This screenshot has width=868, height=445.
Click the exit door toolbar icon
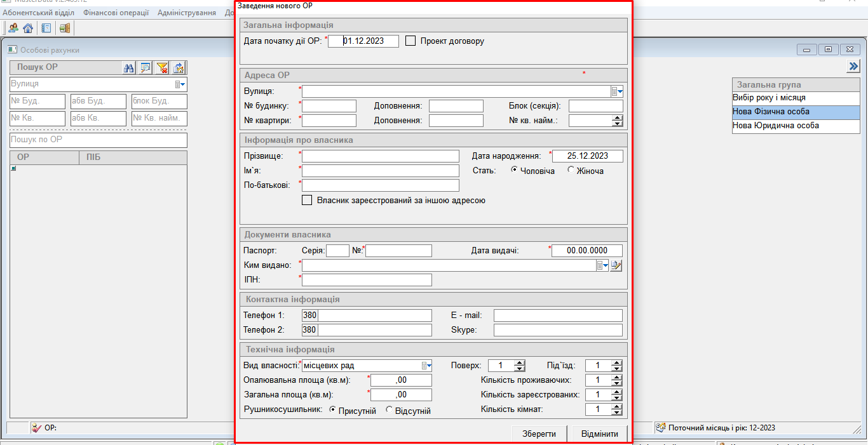tap(65, 28)
